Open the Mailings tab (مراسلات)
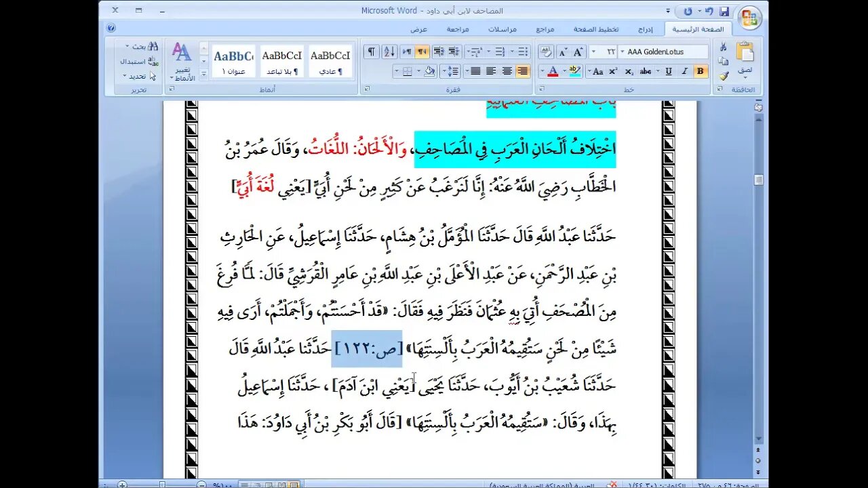 point(502,29)
